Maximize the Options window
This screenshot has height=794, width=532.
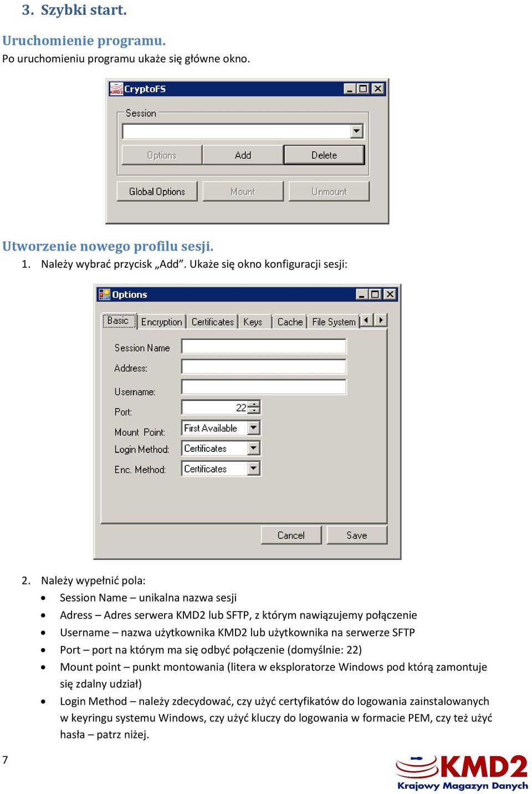tap(375, 294)
